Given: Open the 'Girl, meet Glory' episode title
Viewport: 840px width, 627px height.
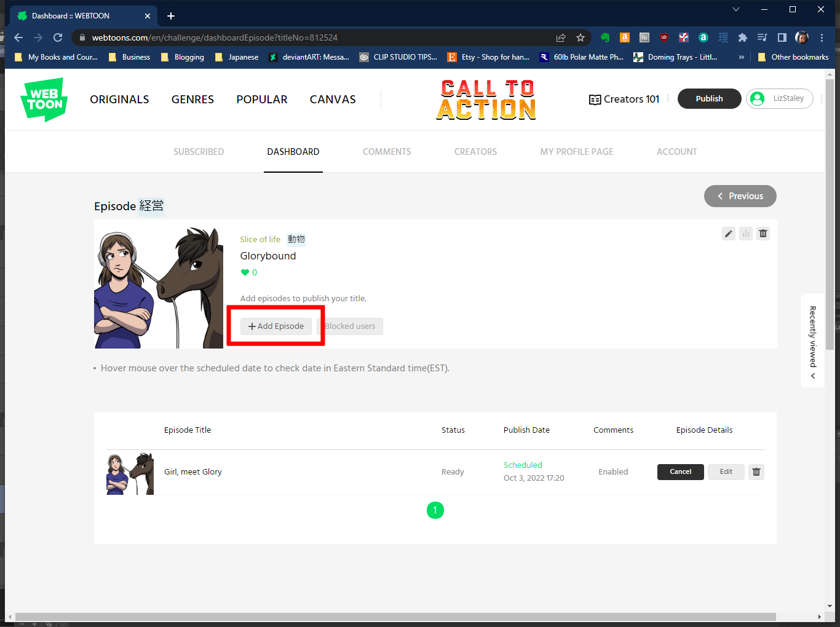Looking at the screenshot, I should (193, 472).
